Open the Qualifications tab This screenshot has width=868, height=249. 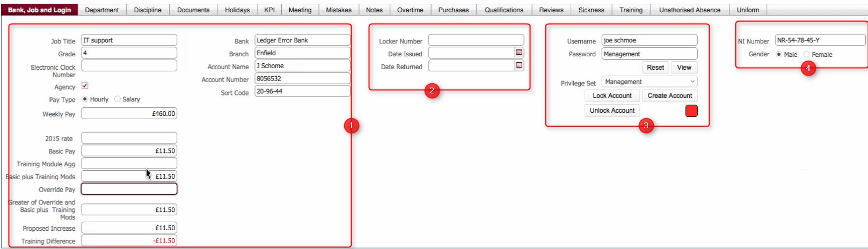tap(504, 10)
